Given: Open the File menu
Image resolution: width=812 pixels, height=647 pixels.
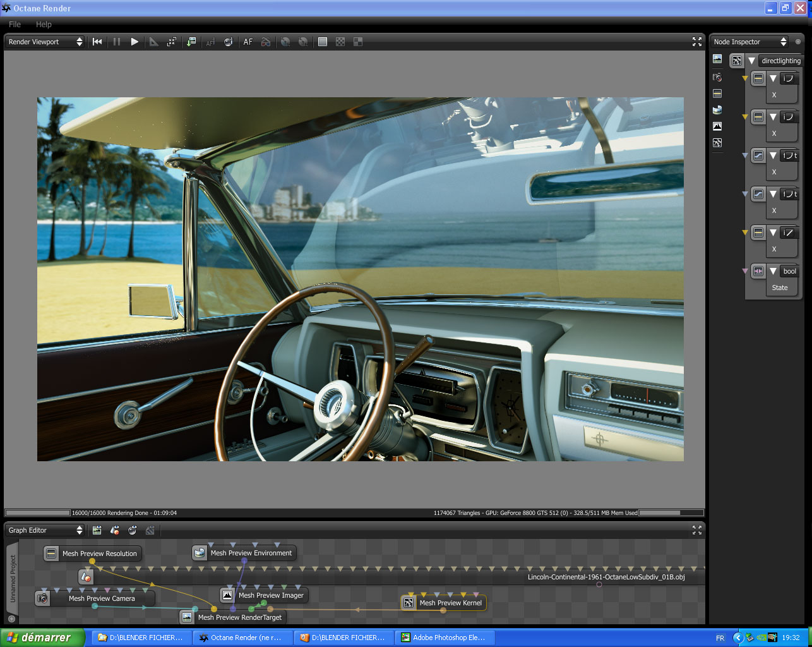Looking at the screenshot, I should [x=15, y=24].
